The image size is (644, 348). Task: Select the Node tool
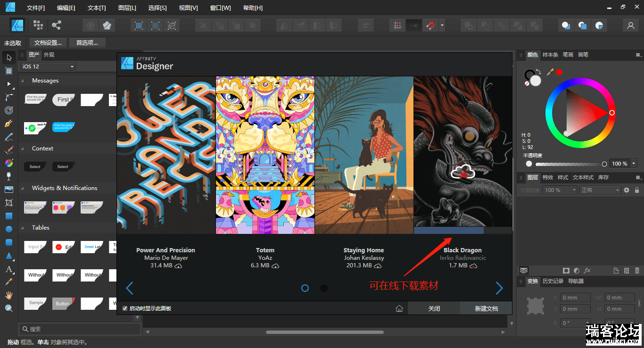pyautogui.click(x=9, y=84)
